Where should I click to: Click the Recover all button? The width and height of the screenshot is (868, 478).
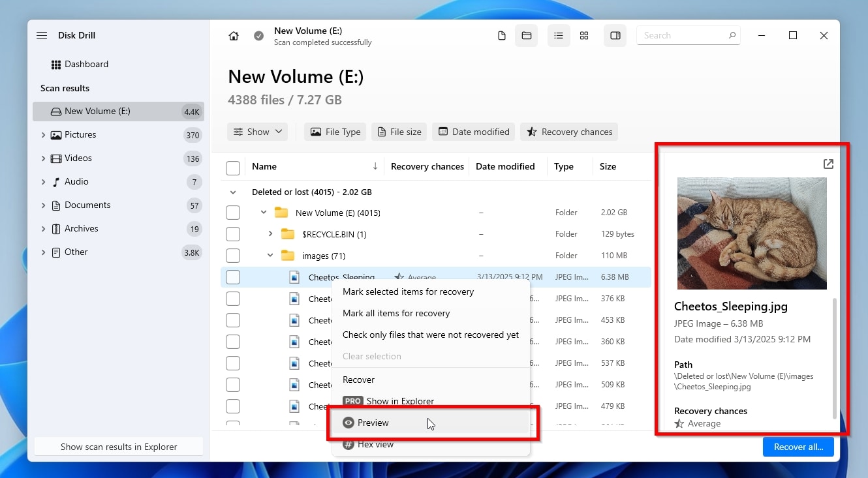coord(798,447)
